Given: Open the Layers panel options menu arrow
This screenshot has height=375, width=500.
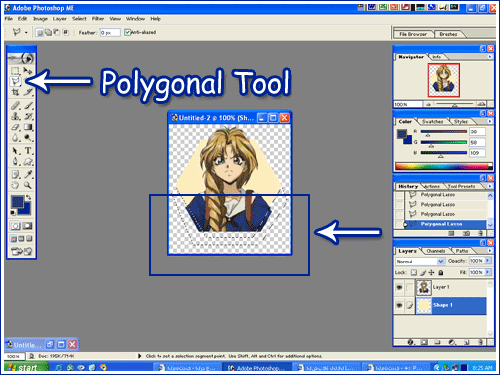Looking at the screenshot, I should tap(490, 251).
